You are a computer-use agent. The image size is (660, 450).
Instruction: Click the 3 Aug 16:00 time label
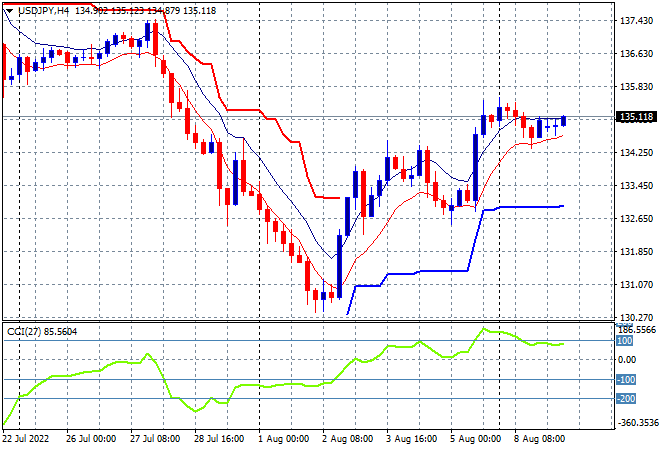[412, 439]
